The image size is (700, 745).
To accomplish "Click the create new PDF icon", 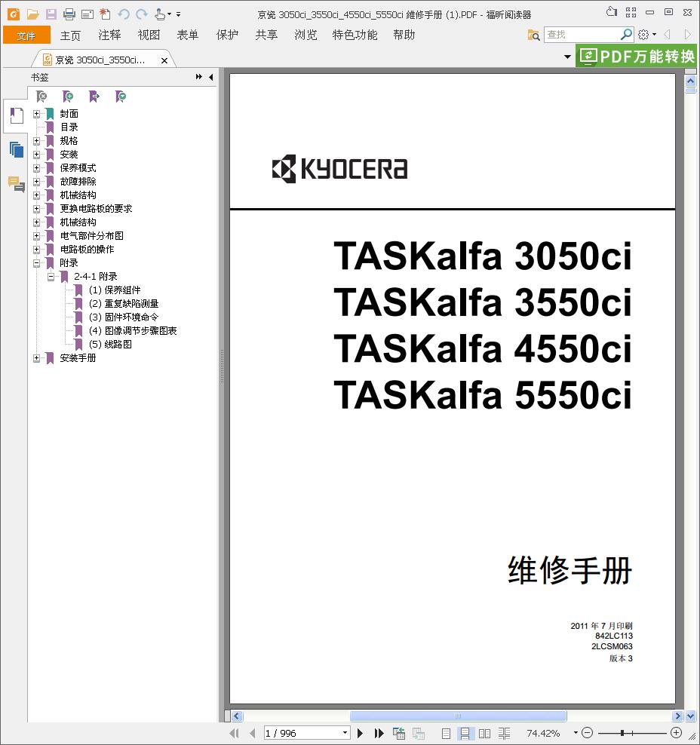I will pyautogui.click(x=105, y=14).
